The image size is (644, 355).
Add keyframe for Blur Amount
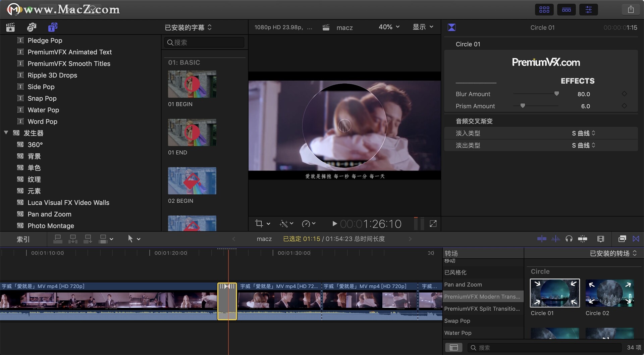(624, 94)
